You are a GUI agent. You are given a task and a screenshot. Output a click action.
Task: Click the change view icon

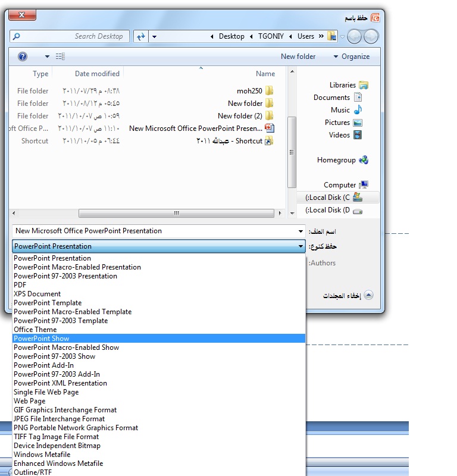click(60, 57)
